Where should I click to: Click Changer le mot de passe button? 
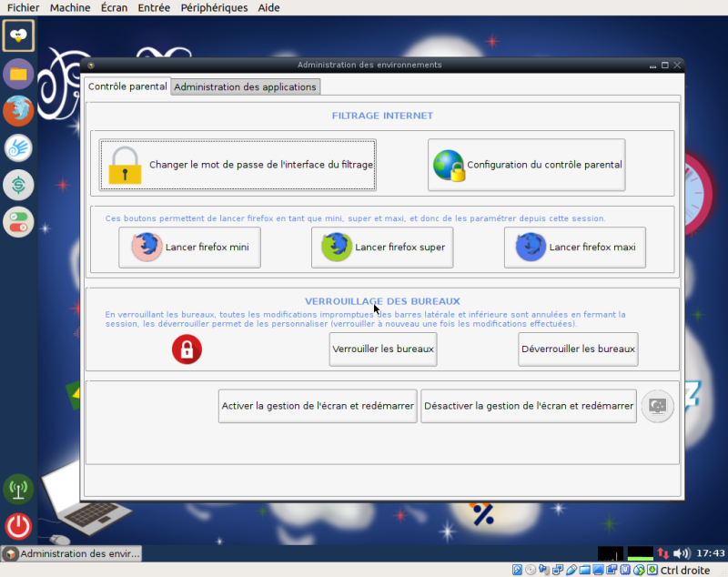pyautogui.click(x=238, y=165)
